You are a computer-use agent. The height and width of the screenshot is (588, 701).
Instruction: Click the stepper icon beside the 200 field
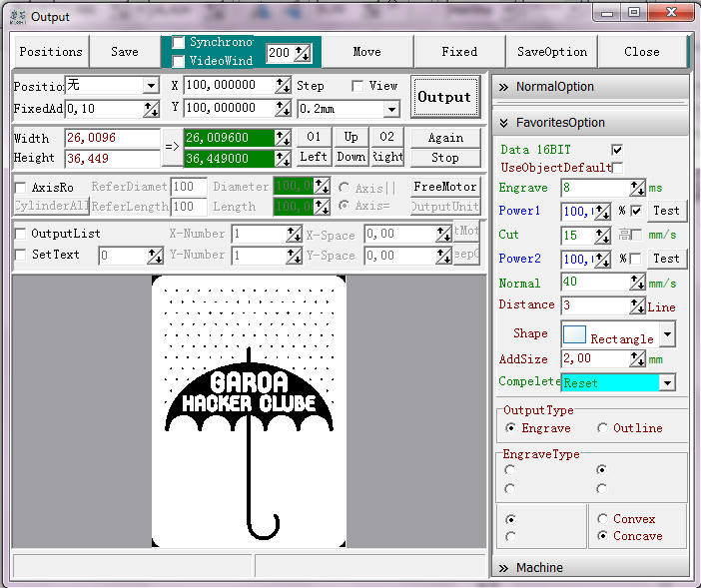303,53
